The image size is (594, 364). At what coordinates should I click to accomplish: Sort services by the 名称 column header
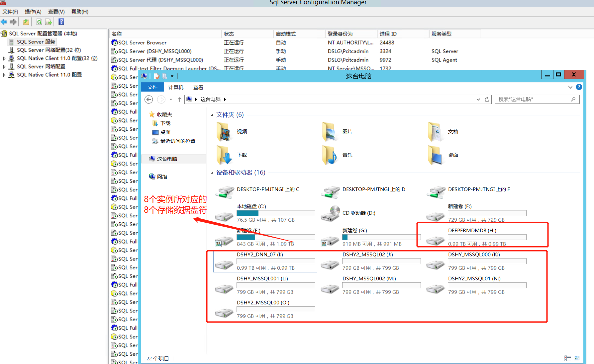(165, 34)
